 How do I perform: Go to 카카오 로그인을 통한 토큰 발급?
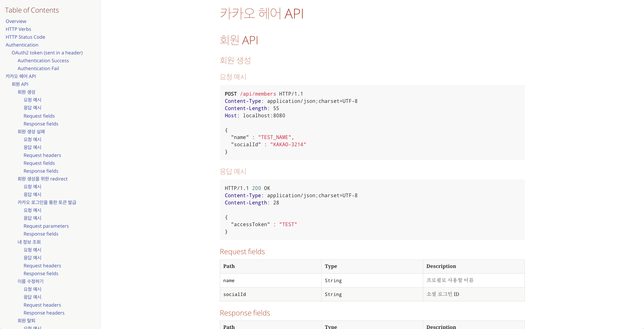point(47,202)
